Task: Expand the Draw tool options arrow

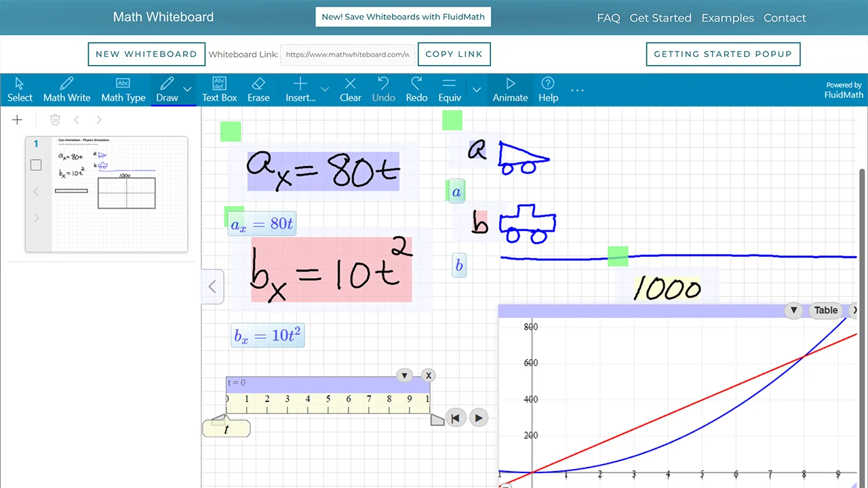Action: 188,89
